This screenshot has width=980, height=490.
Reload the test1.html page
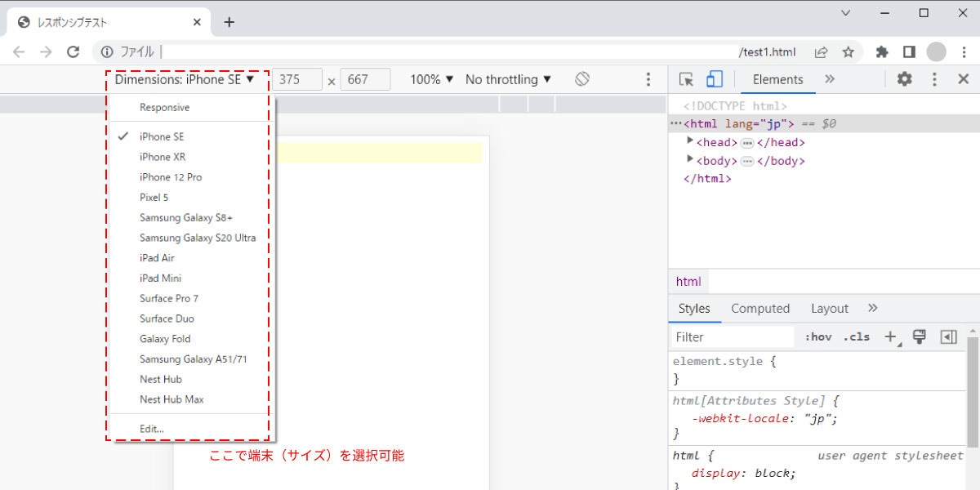73,51
